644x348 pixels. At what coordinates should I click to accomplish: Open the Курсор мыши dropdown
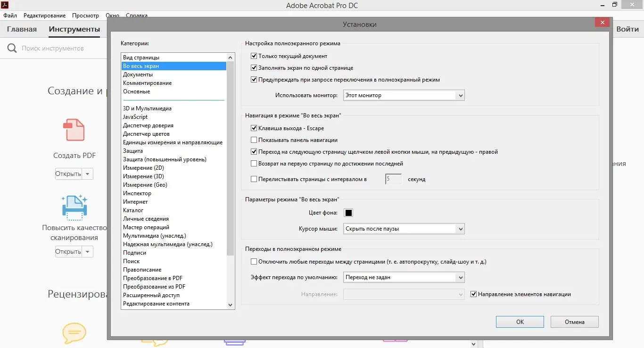(x=404, y=229)
